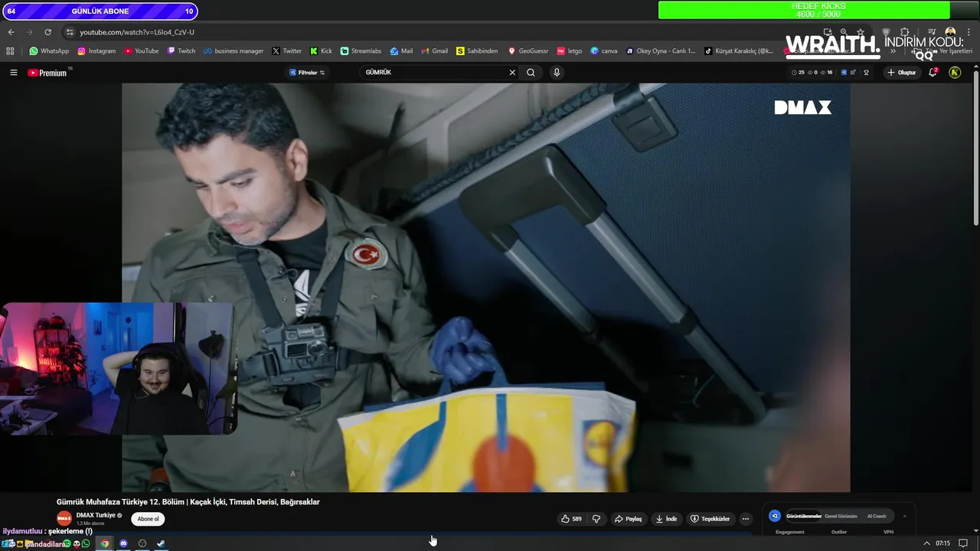Viewport: 980px width, 551px height.
Task: Select the AI Coach tab
Action: pos(877,516)
